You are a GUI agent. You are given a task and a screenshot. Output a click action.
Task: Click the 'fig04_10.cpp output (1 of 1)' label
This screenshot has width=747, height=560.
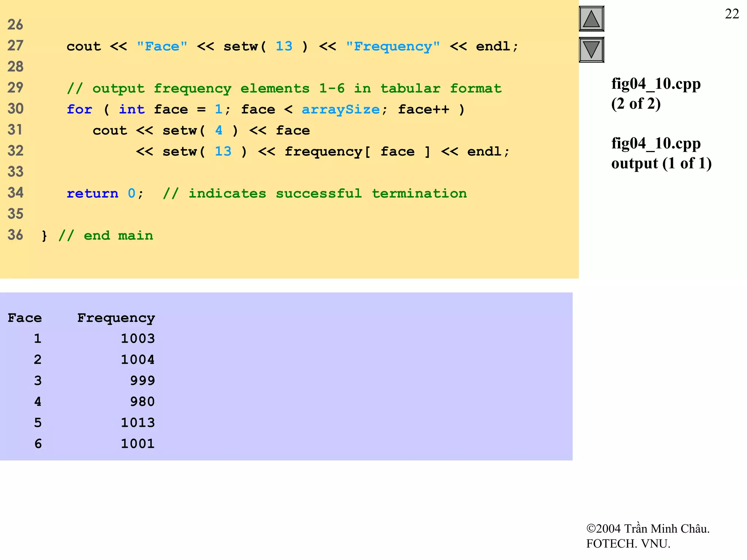click(661, 153)
